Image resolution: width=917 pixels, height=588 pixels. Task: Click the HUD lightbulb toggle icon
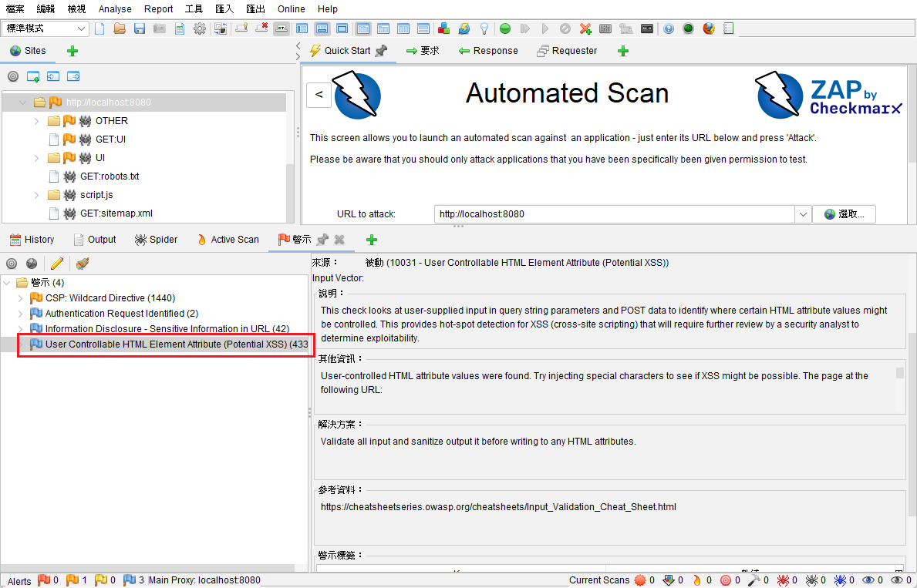485,28
